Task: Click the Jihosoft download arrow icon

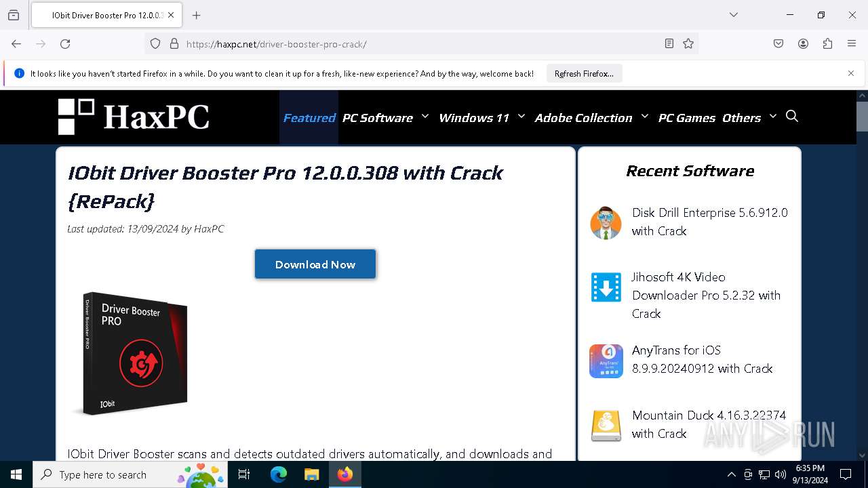Action: (606, 287)
